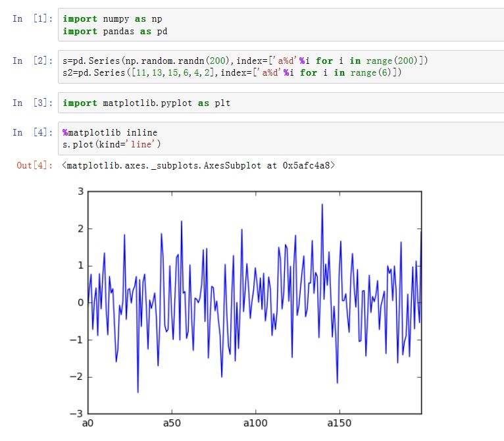Place cursor in 'import numpy as np' line
Viewport: 504px width, 441px height.
click(x=113, y=19)
